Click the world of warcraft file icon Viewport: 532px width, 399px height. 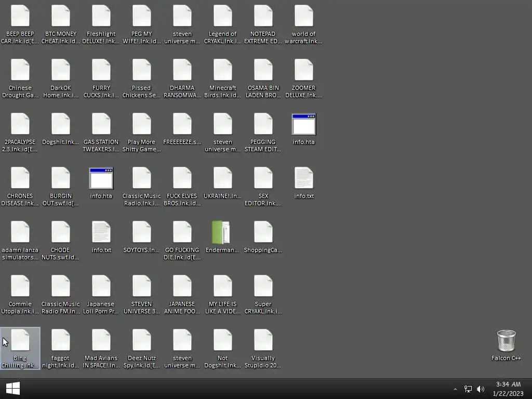pyautogui.click(x=303, y=16)
